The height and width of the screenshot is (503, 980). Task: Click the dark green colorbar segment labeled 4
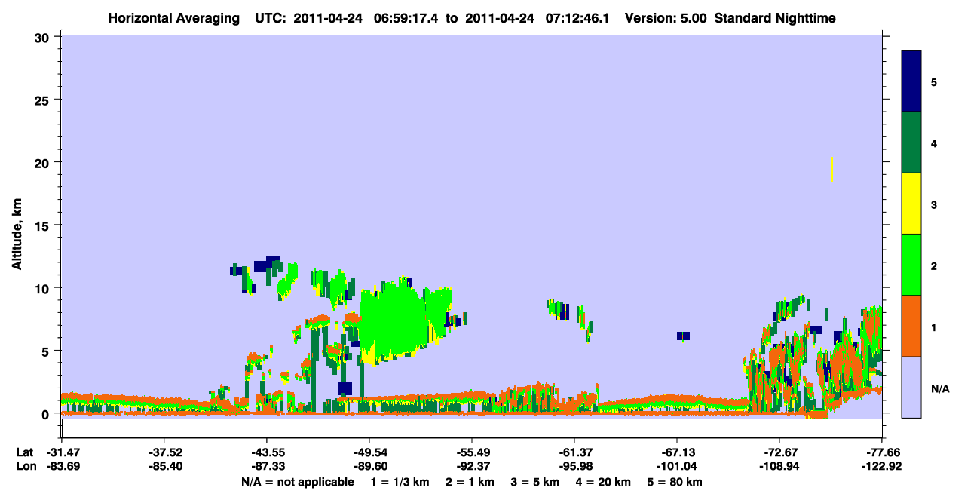point(911,143)
